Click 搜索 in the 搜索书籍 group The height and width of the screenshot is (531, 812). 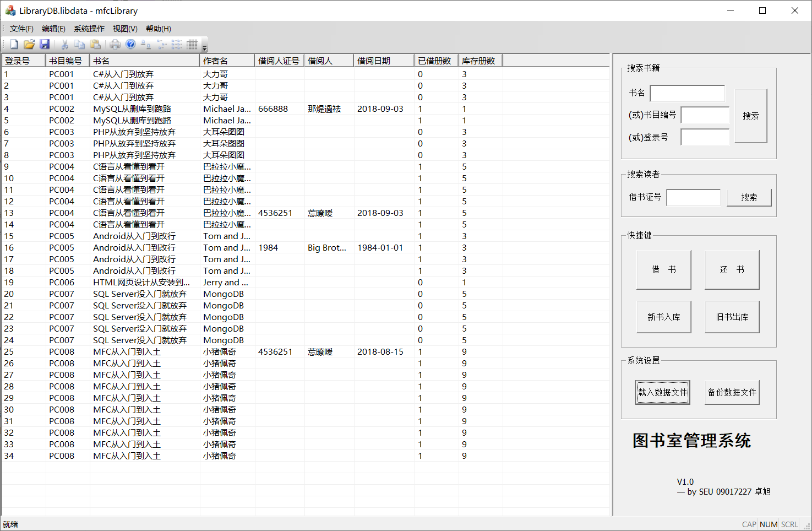[751, 116]
